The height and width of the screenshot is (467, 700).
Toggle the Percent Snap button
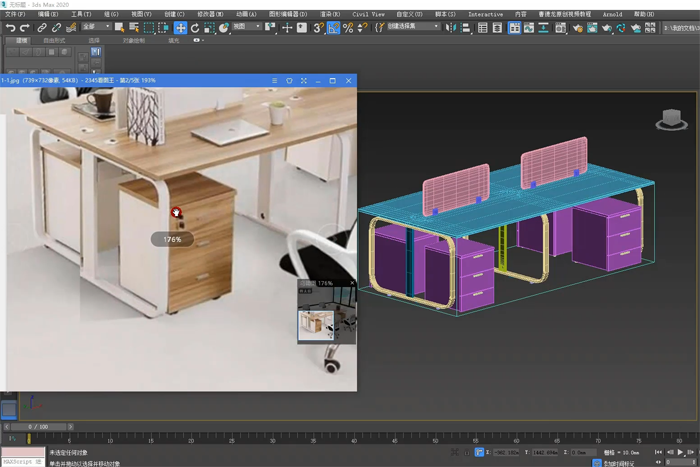[348, 28]
